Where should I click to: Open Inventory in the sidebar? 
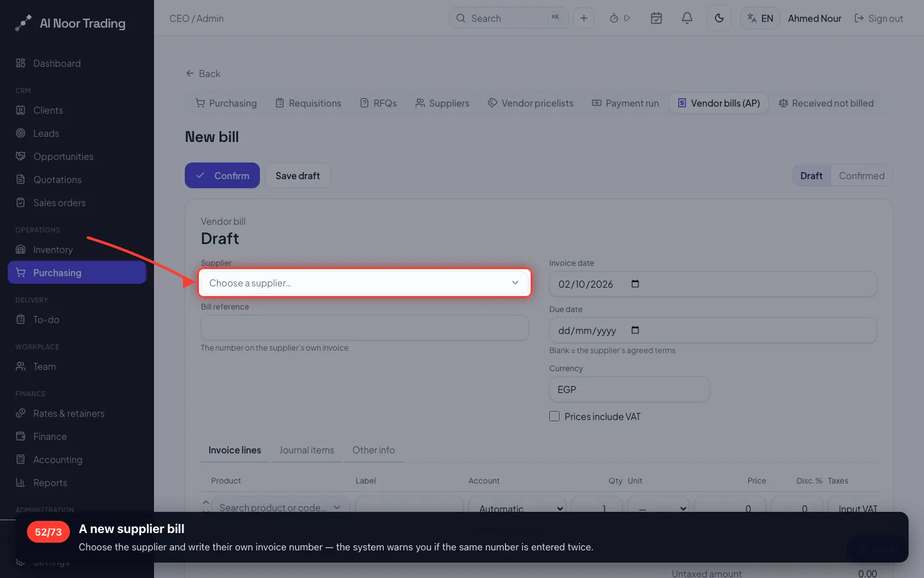[x=77, y=250]
